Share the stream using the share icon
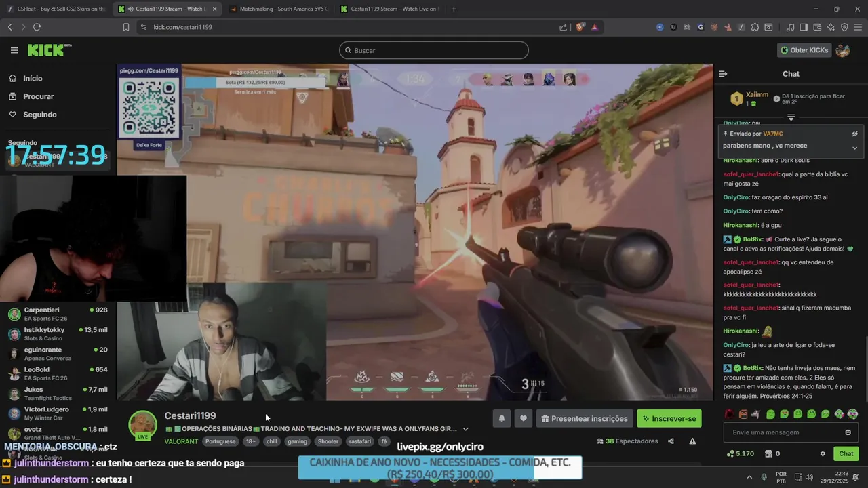 (671, 441)
